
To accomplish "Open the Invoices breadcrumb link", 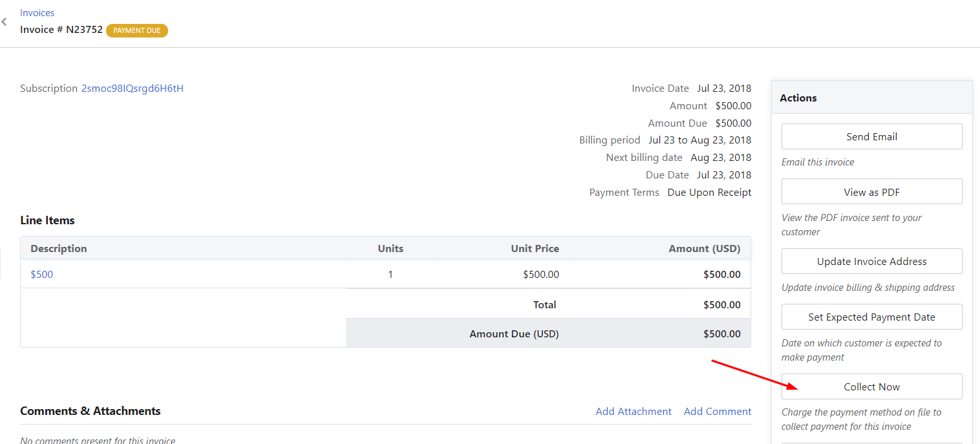I will click(x=37, y=13).
